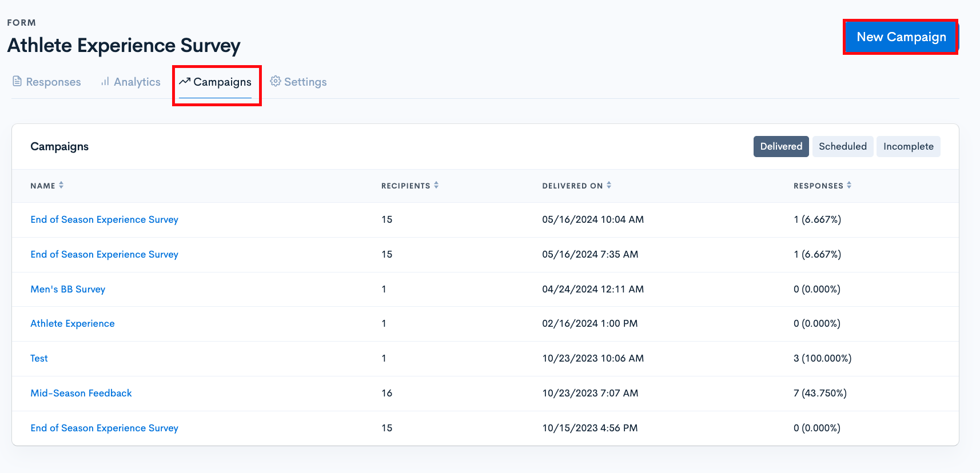Click the NAME column header
The width and height of the screenshot is (980, 473).
point(43,186)
